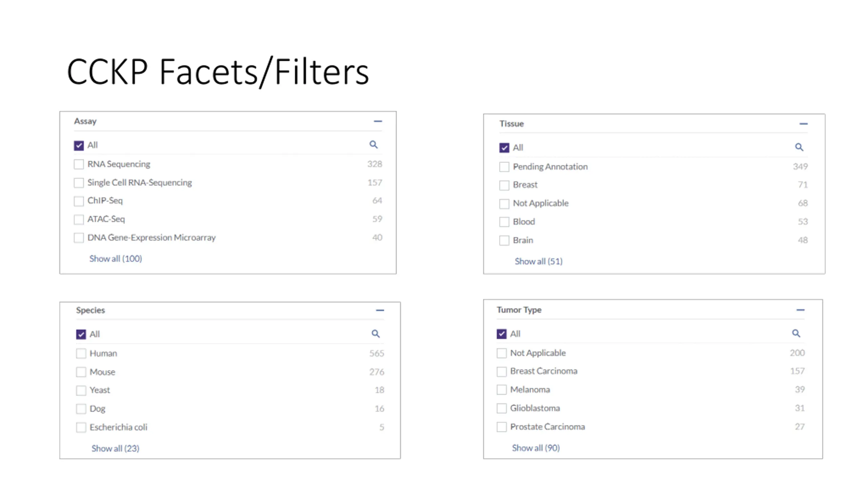Open search in the Assay facet

point(373,145)
